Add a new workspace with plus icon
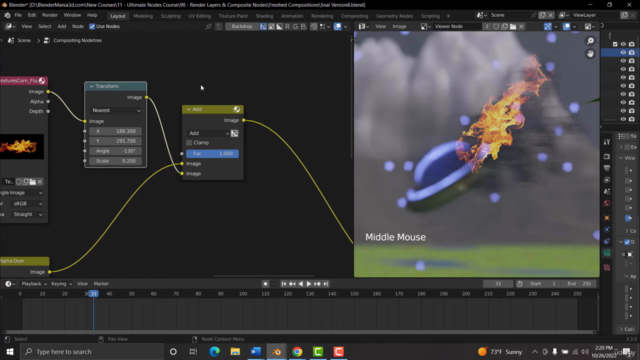The image size is (640, 360). tap(448, 16)
